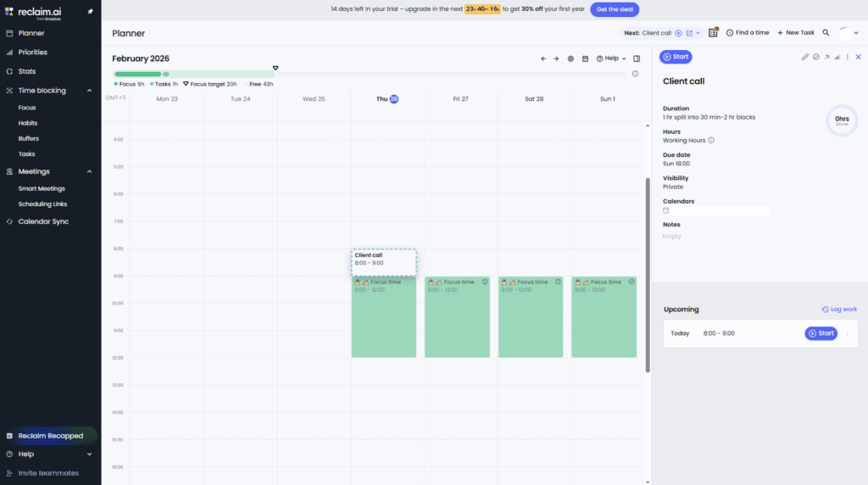Open the Habits page
The image size is (868, 485).
tap(28, 123)
